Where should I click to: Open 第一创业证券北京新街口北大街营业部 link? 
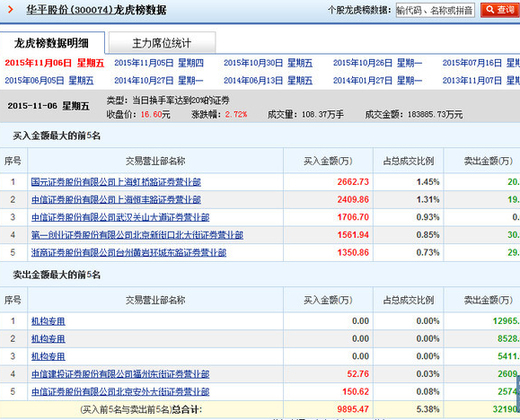pyautogui.click(x=137, y=235)
